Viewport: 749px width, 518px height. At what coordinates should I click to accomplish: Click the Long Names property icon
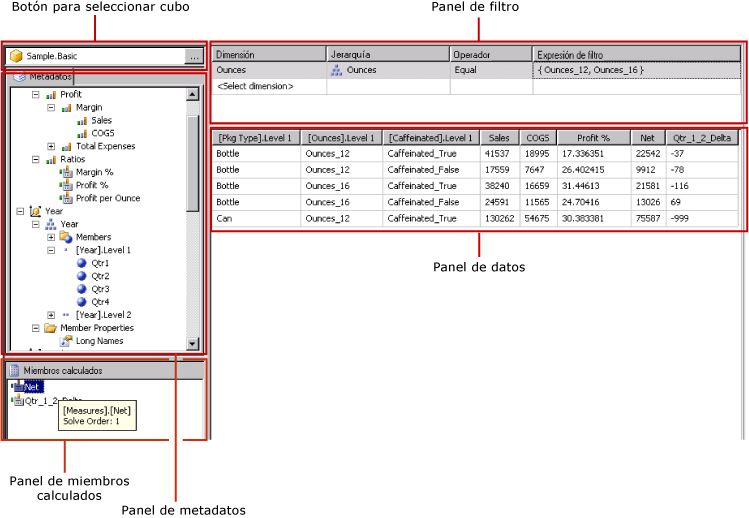pos(66,341)
